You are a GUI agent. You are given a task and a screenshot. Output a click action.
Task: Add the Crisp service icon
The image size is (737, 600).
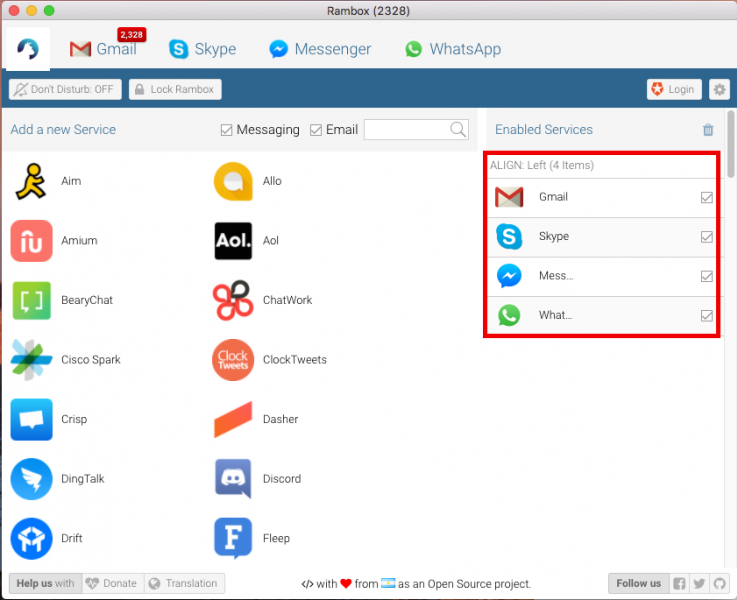[31, 420]
